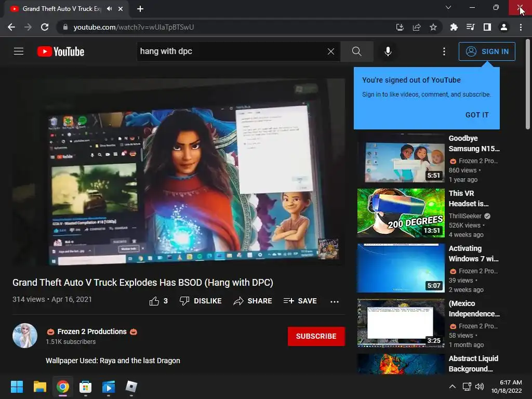532x399 pixels.
Task: Open more actions ellipsis below video
Action: (335, 301)
